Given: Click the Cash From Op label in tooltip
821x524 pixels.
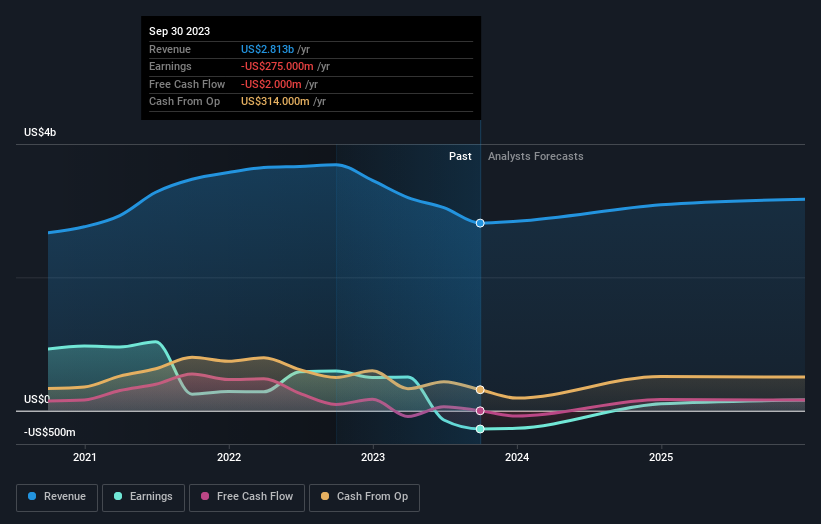Looking at the screenshot, I should (184, 102).
